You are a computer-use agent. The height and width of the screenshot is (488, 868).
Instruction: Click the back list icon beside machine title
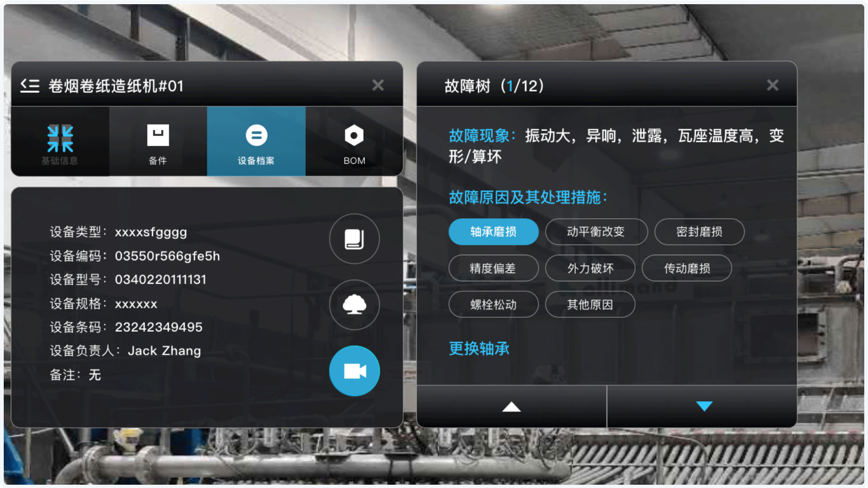point(30,86)
